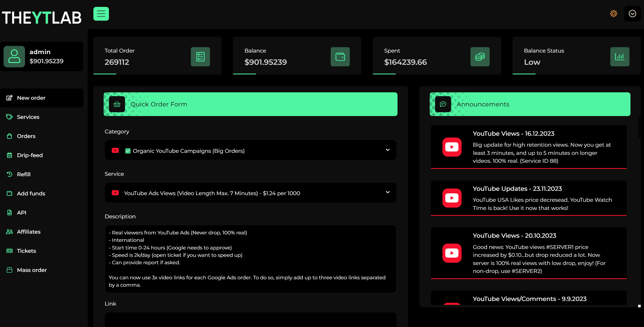Click the green hamburger menu button
This screenshot has height=327, width=644.
101,14
